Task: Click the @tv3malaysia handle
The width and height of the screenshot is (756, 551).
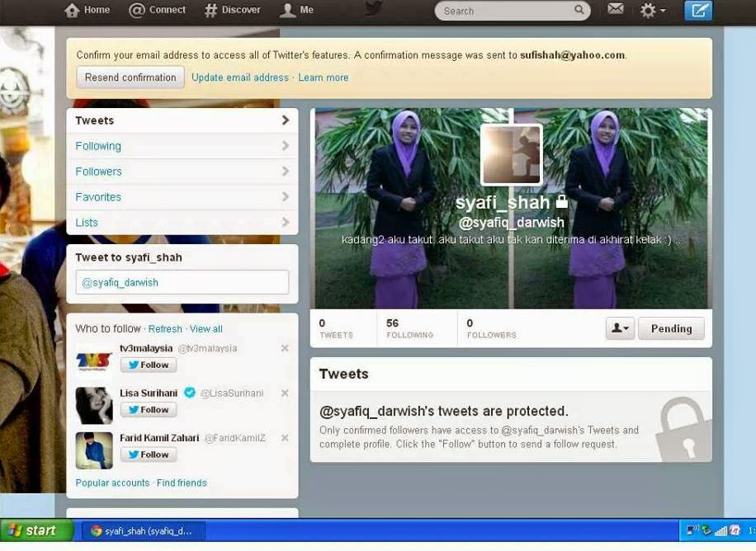Action: coord(207,348)
